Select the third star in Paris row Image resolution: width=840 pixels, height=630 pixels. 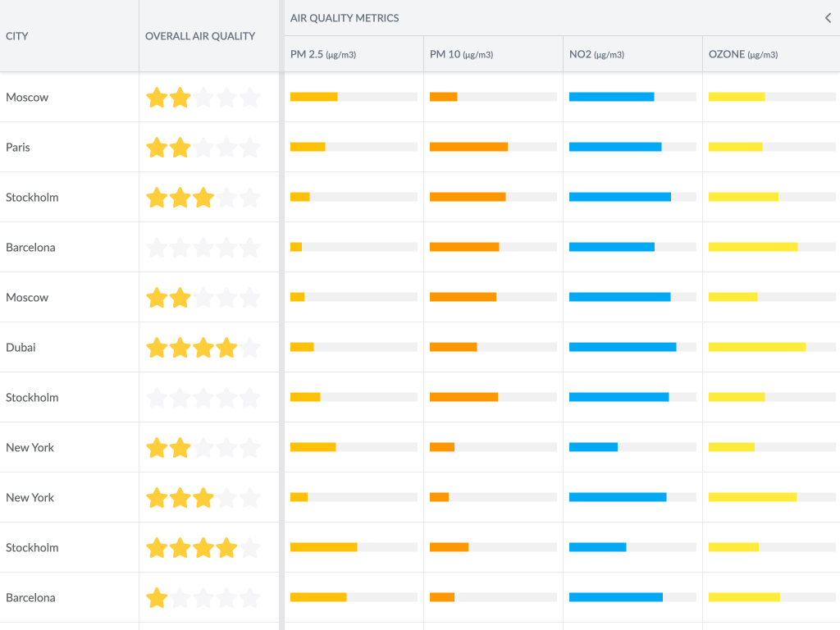(x=203, y=148)
